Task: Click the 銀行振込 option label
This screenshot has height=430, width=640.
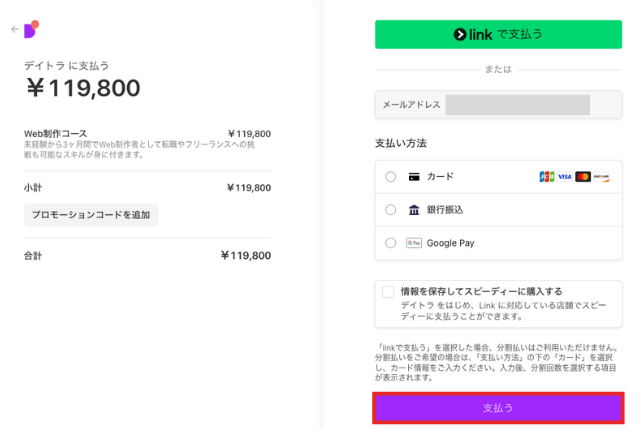Action: point(445,210)
